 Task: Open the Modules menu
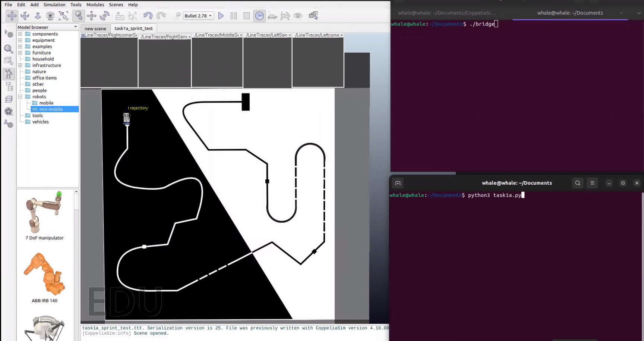coord(95,4)
